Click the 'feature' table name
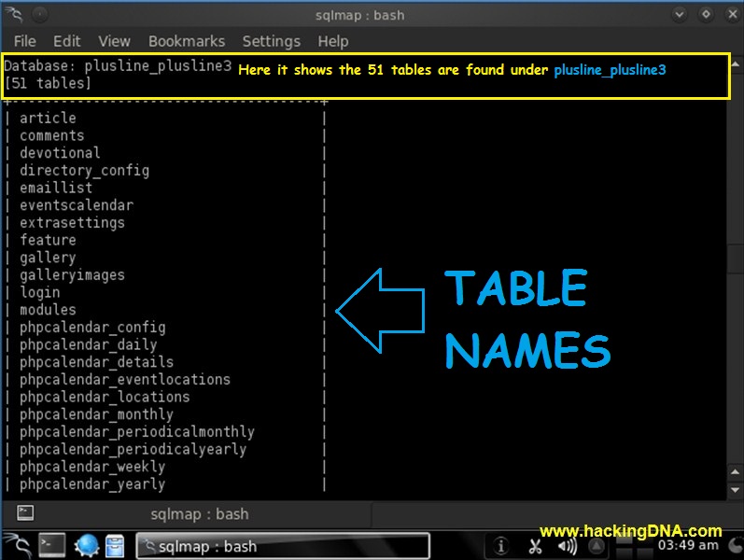This screenshot has width=744, height=560. (48, 240)
